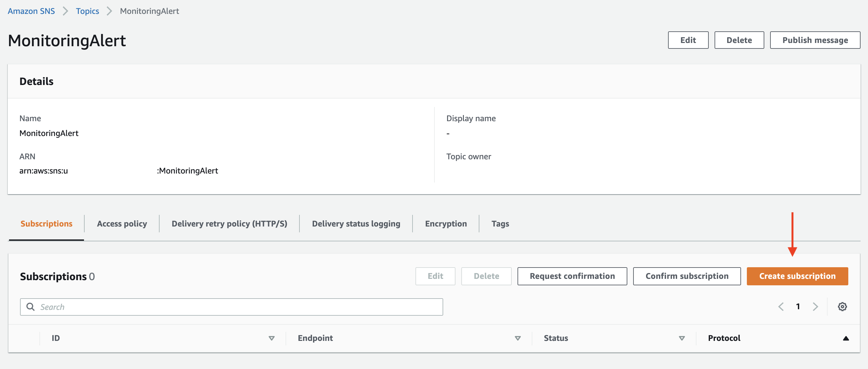The image size is (868, 369).
Task: Click the search magnifier icon
Action: tap(31, 306)
